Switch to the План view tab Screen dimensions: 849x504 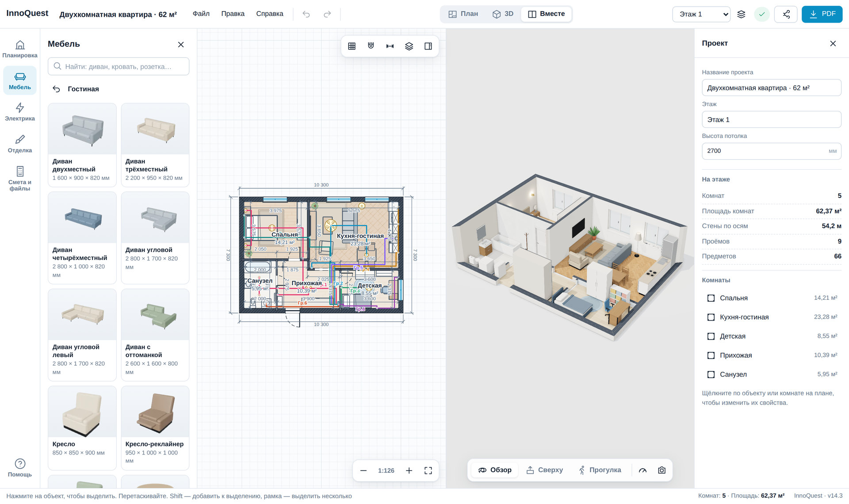tap(463, 14)
